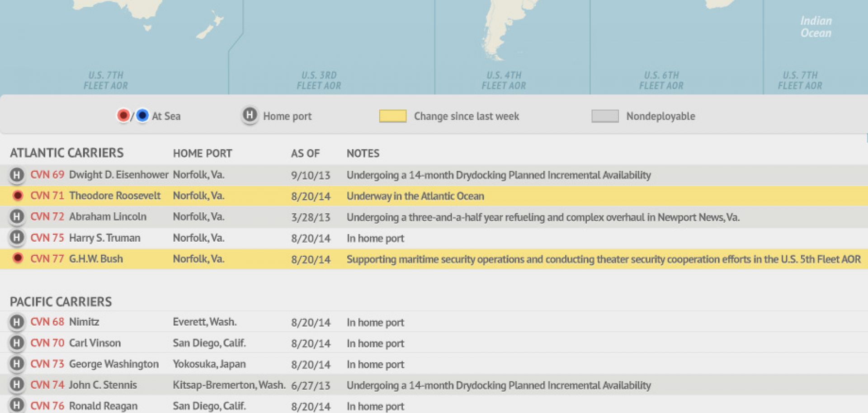Click the Dwight D. Eisenhower ship name
The width and height of the screenshot is (868, 413).
click(x=119, y=174)
